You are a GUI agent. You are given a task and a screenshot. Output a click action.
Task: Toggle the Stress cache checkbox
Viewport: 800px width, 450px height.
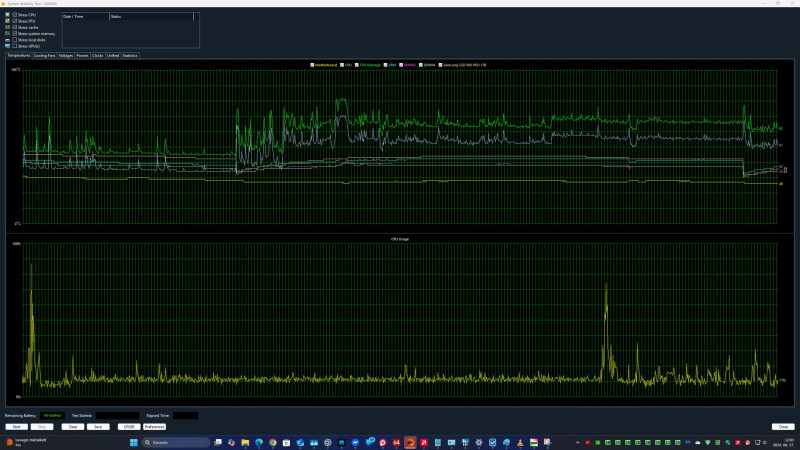[15, 27]
